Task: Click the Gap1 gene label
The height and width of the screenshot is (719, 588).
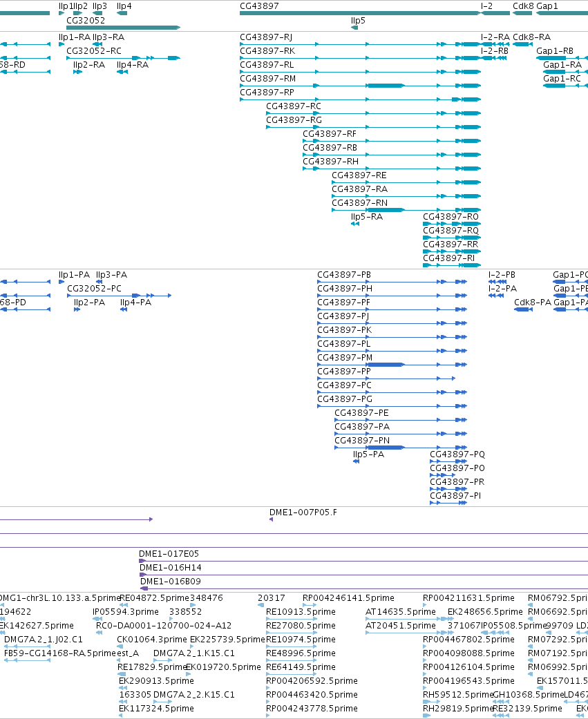Action: [547, 6]
